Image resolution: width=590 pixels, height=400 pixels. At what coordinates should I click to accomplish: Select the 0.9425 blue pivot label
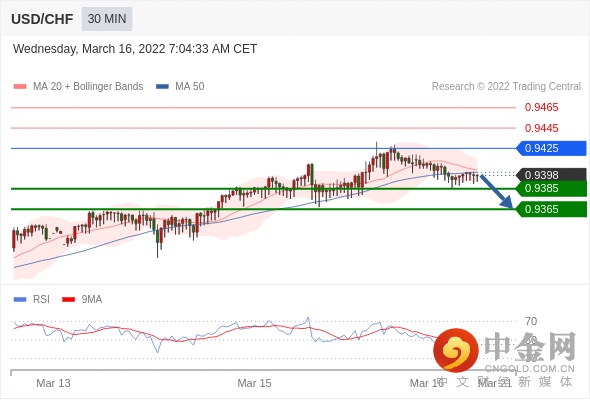coord(551,148)
